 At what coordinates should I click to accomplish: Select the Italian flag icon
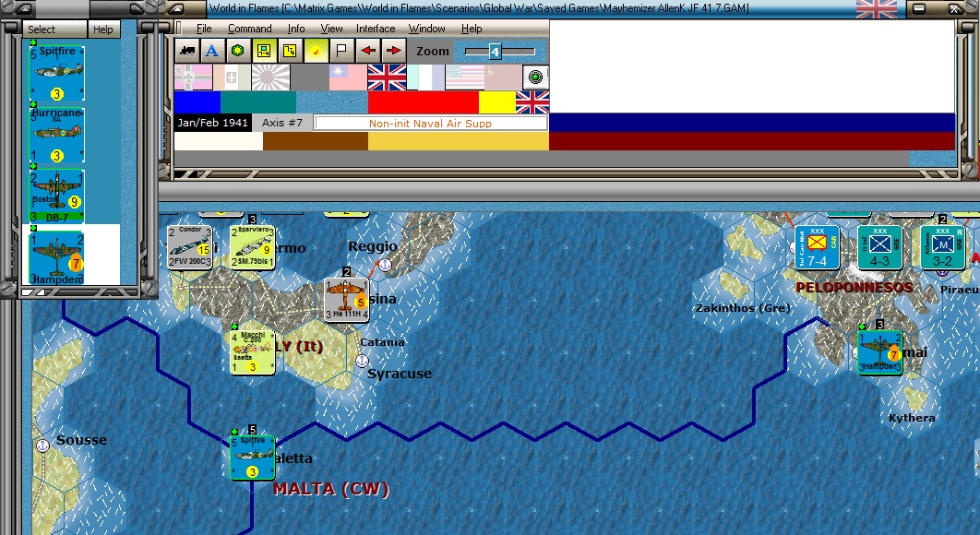pos(232,77)
